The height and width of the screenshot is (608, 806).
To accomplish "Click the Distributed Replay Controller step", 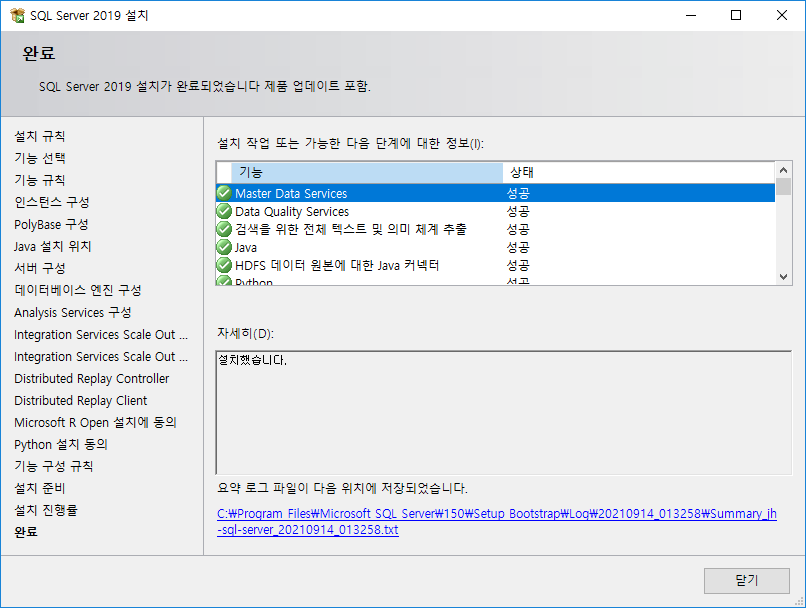I will (91, 379).
